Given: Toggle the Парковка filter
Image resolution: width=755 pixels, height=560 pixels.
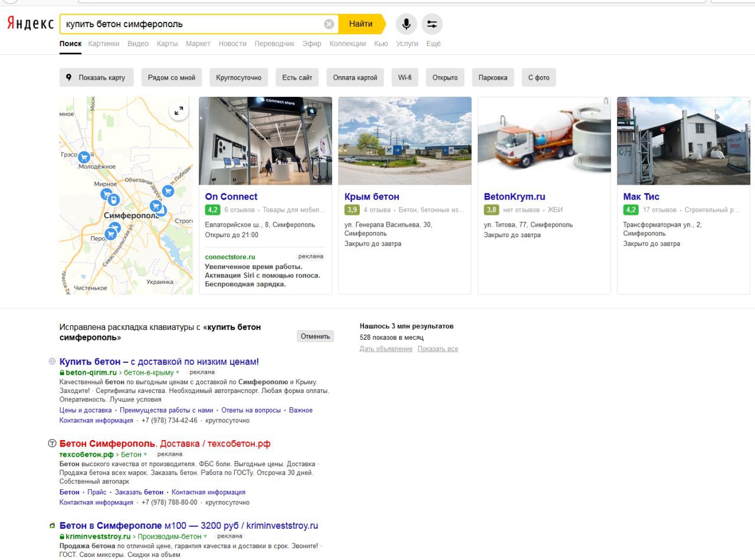Looking at the screenshot, I should 493,77.
